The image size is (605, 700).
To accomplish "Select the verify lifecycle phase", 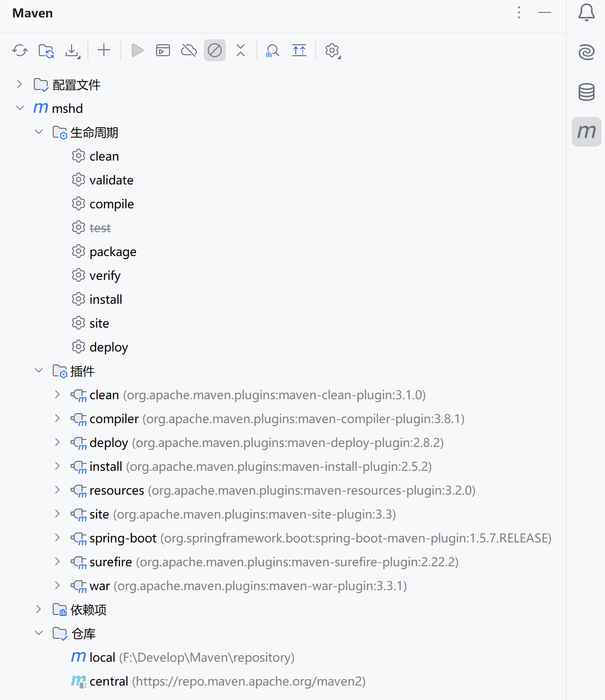I will coord(96,275).
